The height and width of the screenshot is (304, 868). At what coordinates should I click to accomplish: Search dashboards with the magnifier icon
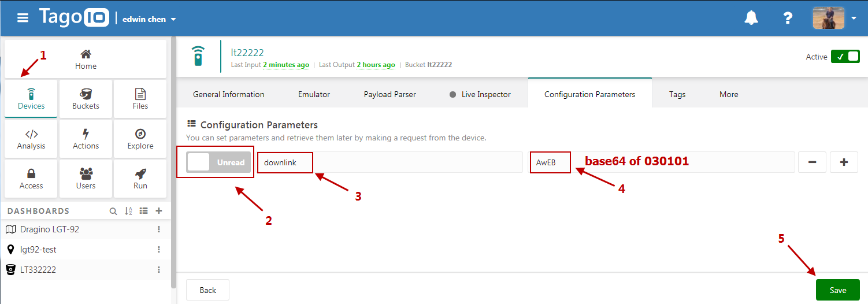[x=113, y=212]
